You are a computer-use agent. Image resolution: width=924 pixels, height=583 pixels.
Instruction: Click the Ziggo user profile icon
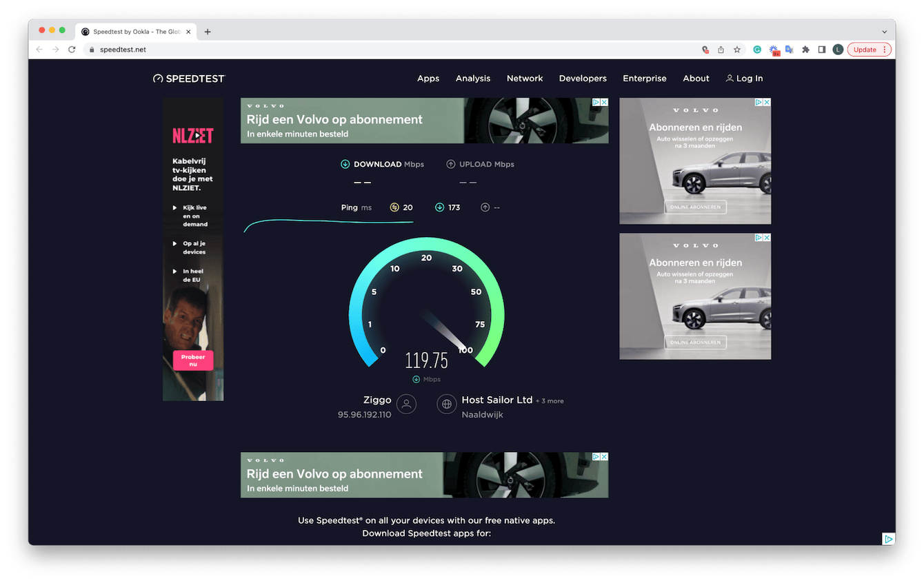[x=406, y=405]
